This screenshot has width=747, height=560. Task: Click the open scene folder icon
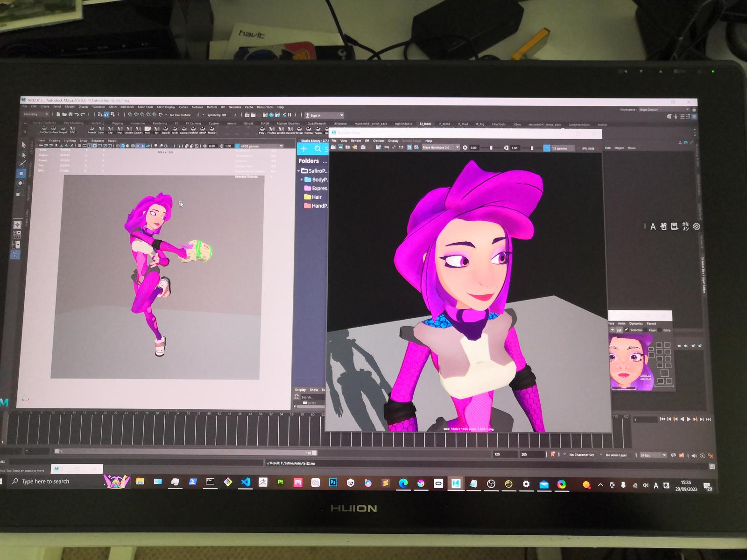pos(64,114)
